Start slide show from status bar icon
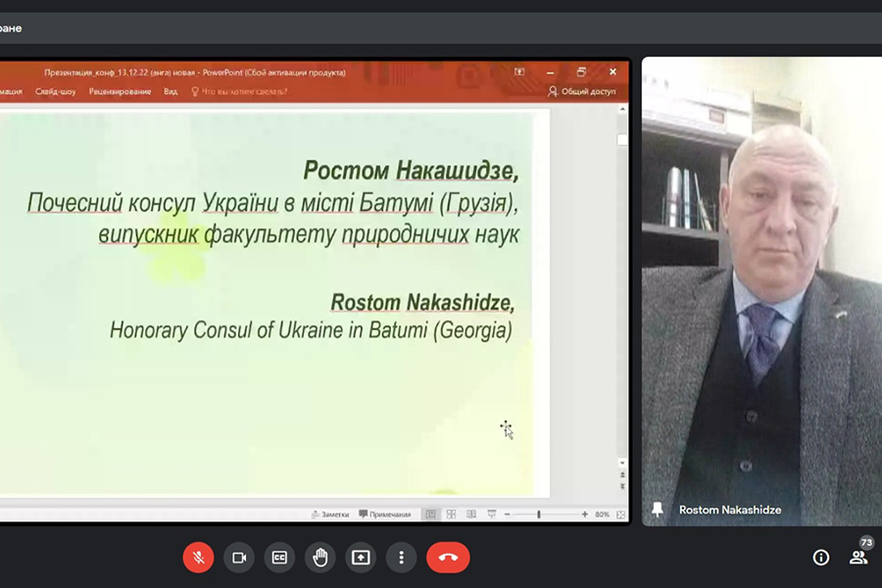The width and height of the screenshot is (882, 588). tap(492, 514)
